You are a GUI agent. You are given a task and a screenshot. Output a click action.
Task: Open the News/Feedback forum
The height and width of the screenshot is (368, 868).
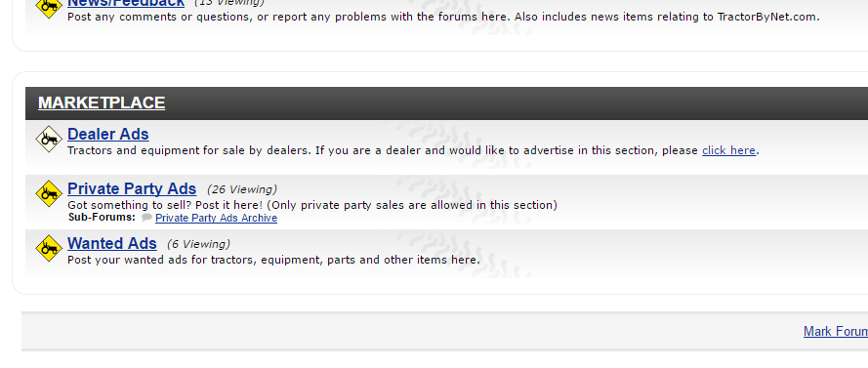pos(126,3)
